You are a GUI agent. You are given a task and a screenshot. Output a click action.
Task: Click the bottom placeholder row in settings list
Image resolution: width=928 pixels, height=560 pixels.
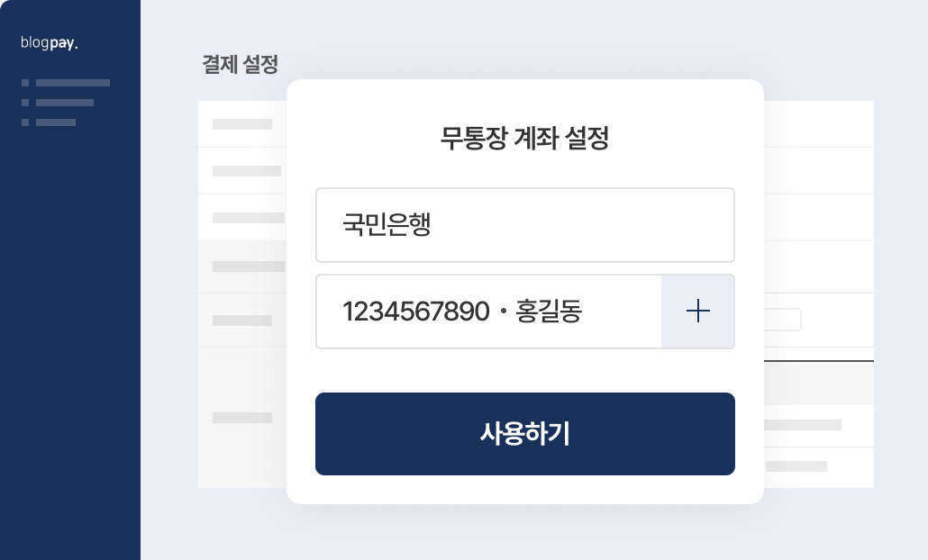click(242, 418)
